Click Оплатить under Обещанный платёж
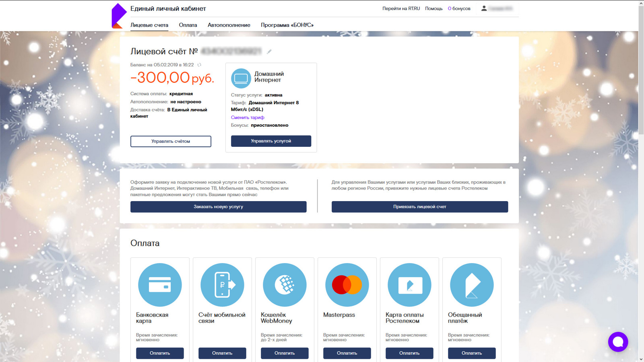This screenshot has width=644, height=362. [x=472, y=353]
